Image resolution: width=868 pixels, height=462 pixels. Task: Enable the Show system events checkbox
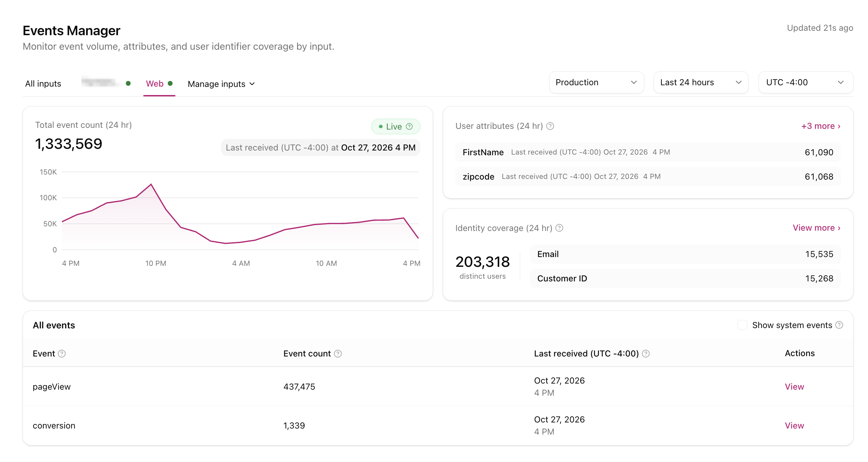(742, 325)
